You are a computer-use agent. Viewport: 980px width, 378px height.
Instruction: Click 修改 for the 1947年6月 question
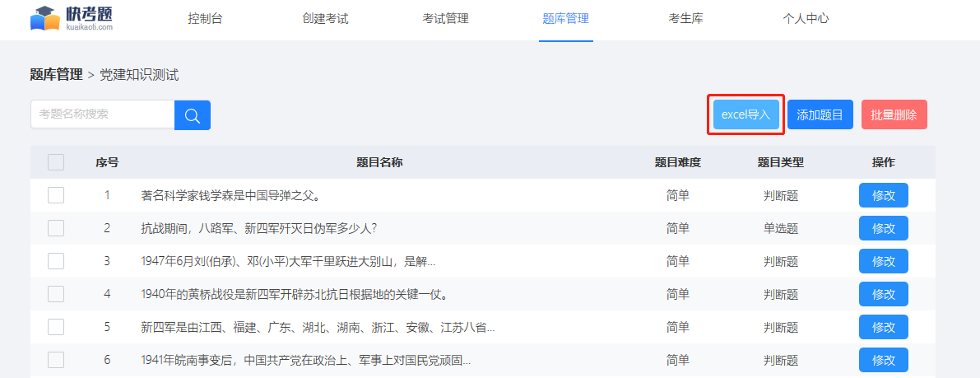tap(884, 261)
